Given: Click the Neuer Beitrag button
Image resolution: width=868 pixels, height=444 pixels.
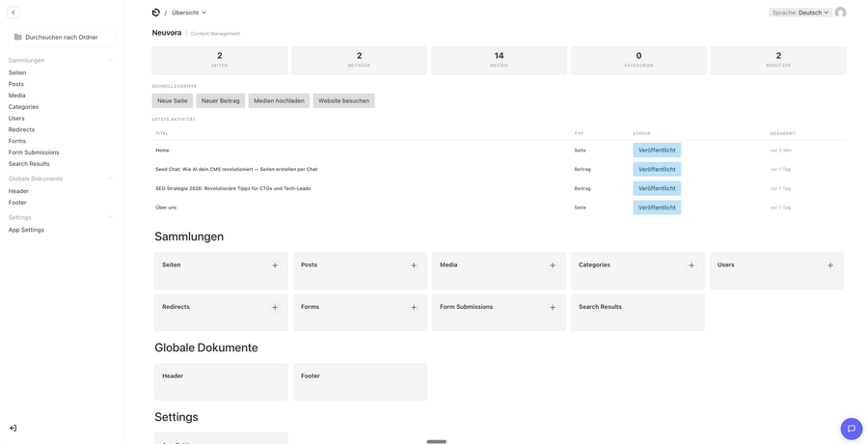Looking at the screenshot, I should pyautogui.click(x=220, y=101).
